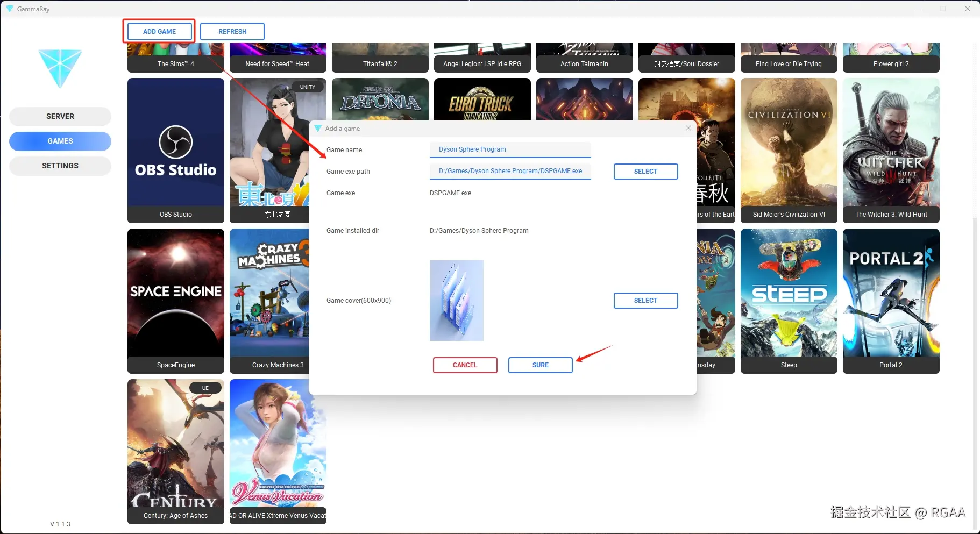Screen dimensions: 980x534
Task: Open the OBS Studio game card
Action: (x=176, y=151)
